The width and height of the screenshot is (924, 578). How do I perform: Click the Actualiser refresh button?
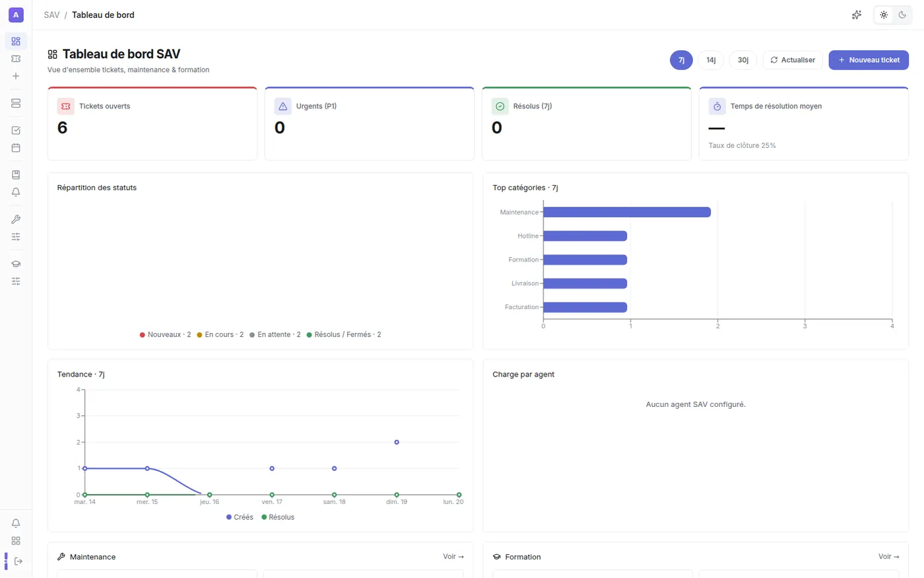tap(793, 60)
